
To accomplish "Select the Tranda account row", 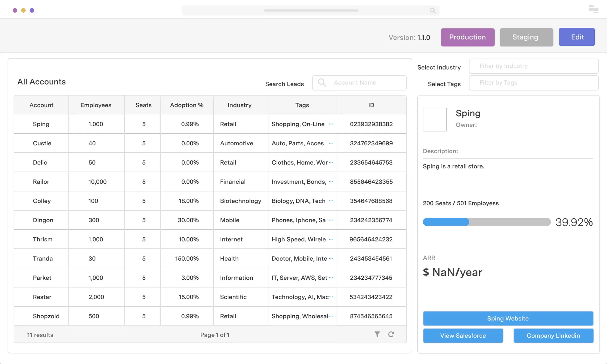I will [210, 258].
